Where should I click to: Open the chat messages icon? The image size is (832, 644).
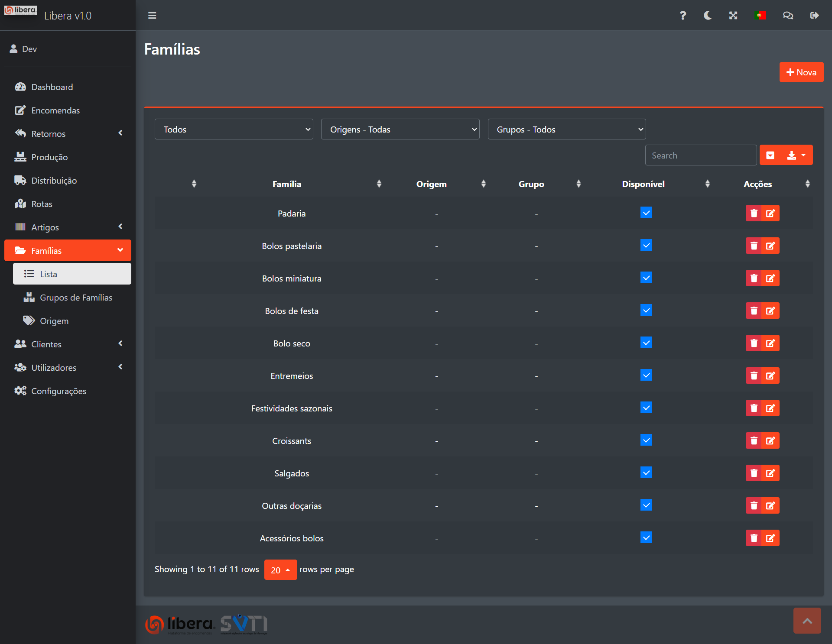[x=788, y=16]
